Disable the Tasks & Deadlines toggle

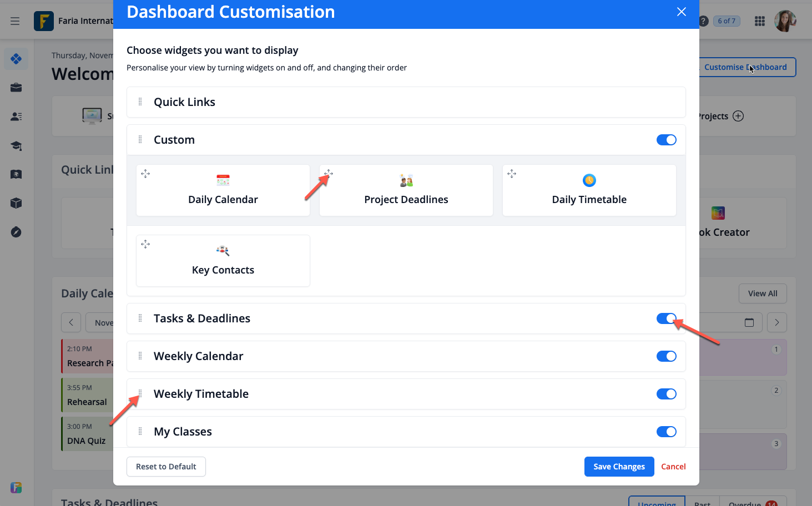666,318
